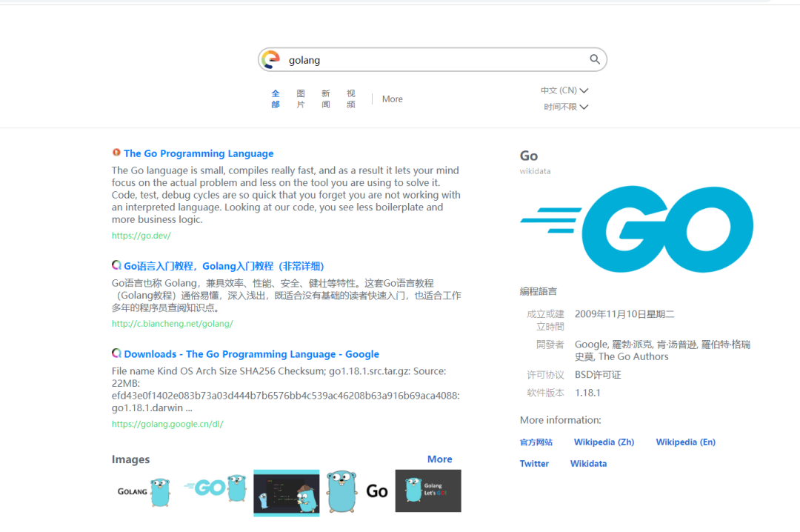Visit the https://go.dev/ URL
Image resolution: width=800 pixels, height=532 pixels.
click(141, 236)
